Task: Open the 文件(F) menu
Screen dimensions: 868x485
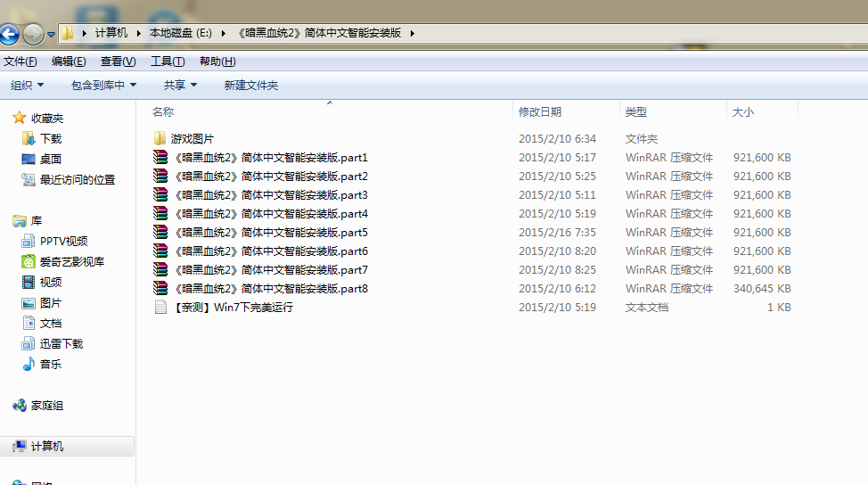Action: tap(20, 62)
